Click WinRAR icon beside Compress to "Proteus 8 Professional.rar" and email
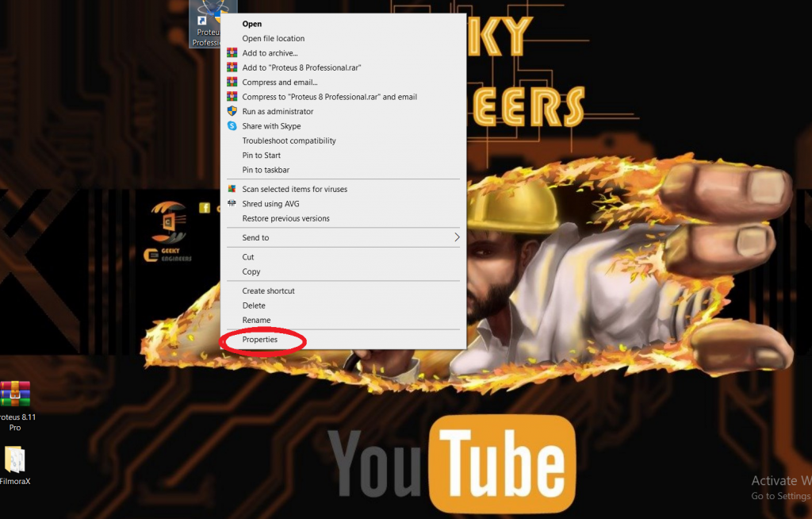812x519 pixels. tap(232, 97)
